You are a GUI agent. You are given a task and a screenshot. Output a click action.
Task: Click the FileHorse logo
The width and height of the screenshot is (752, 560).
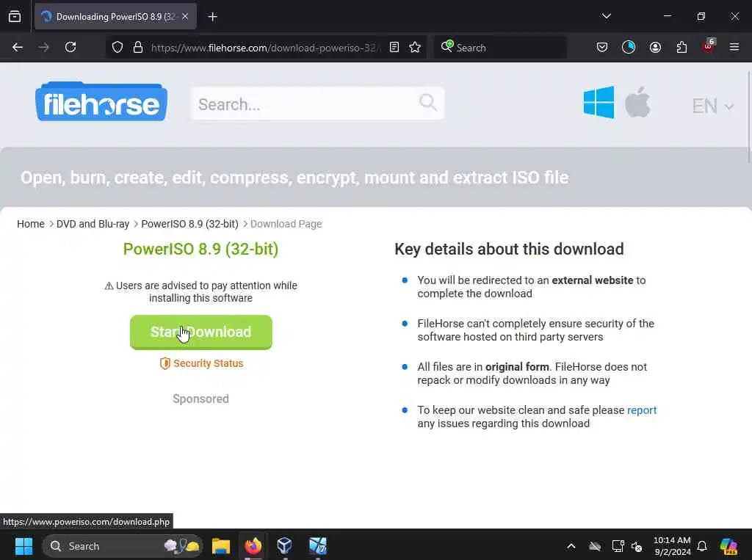click(101, 101)
